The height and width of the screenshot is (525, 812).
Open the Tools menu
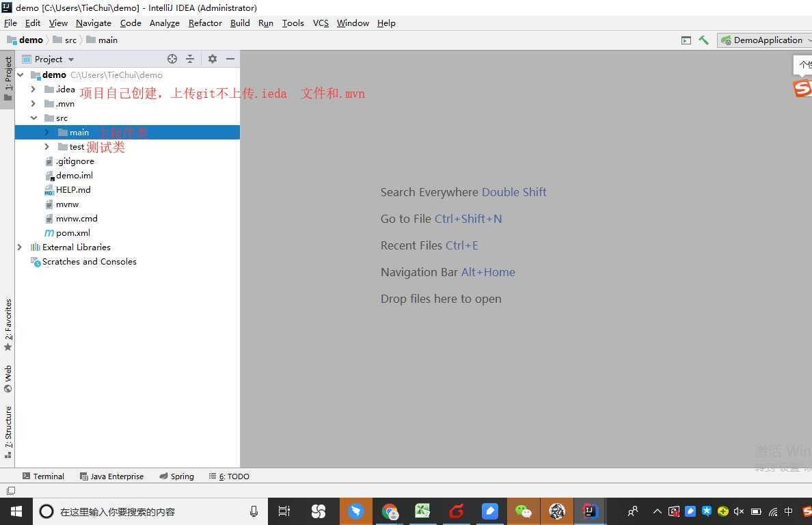[x=293, y=23]
